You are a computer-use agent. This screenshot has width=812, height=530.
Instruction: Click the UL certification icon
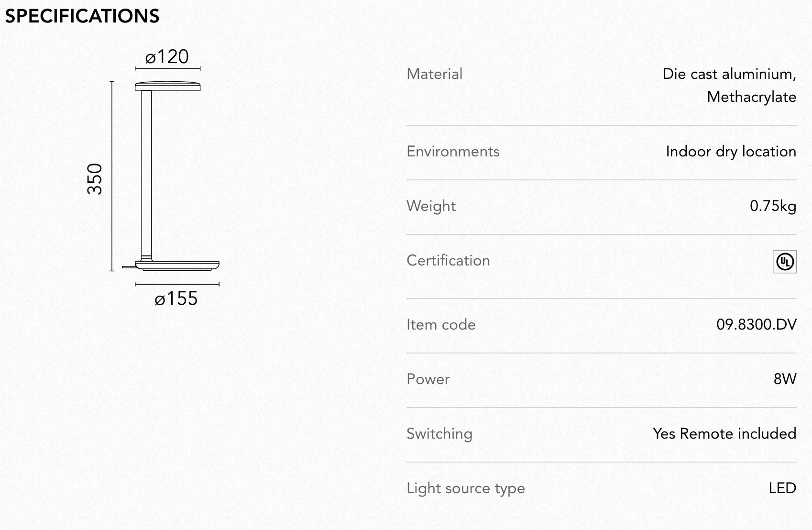785,262
